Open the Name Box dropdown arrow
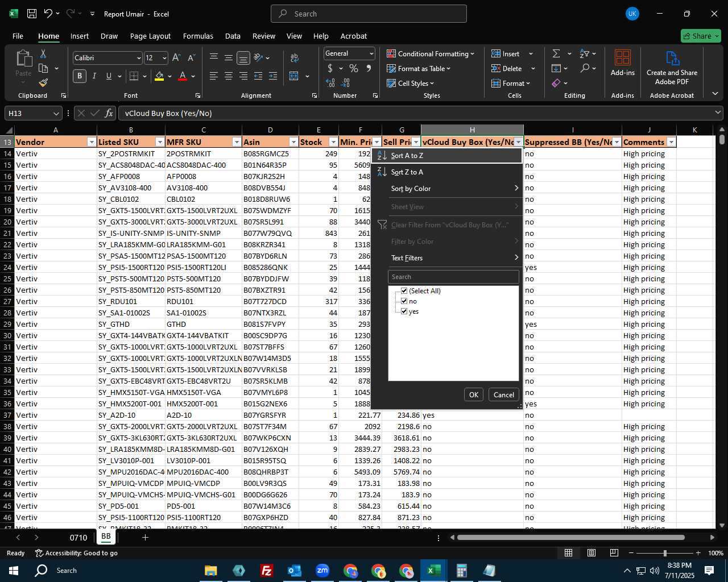 coord(56,113)
